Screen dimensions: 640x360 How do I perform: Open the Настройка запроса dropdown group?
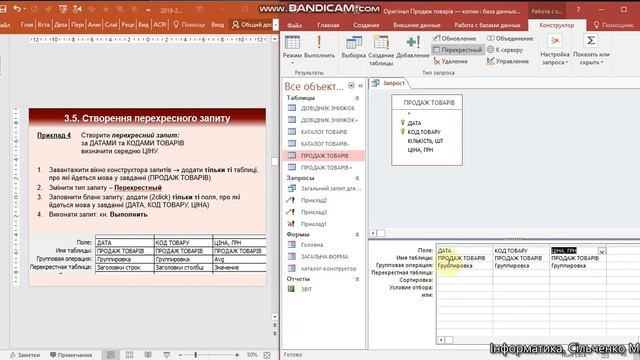tap(555, 50)
